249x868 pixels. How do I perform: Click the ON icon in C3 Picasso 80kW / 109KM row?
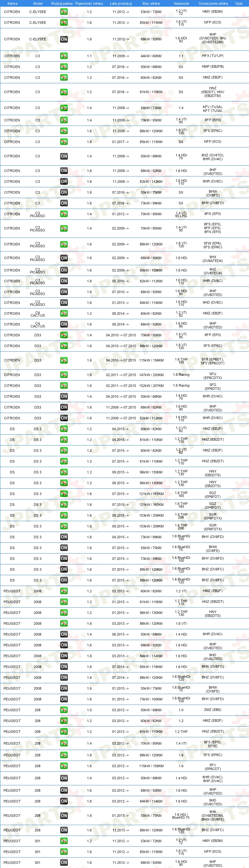[64, 270]
